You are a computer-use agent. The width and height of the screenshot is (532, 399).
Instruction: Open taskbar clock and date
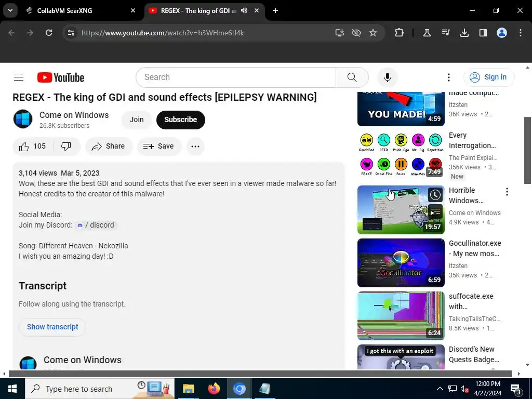(x=488, y=389)
